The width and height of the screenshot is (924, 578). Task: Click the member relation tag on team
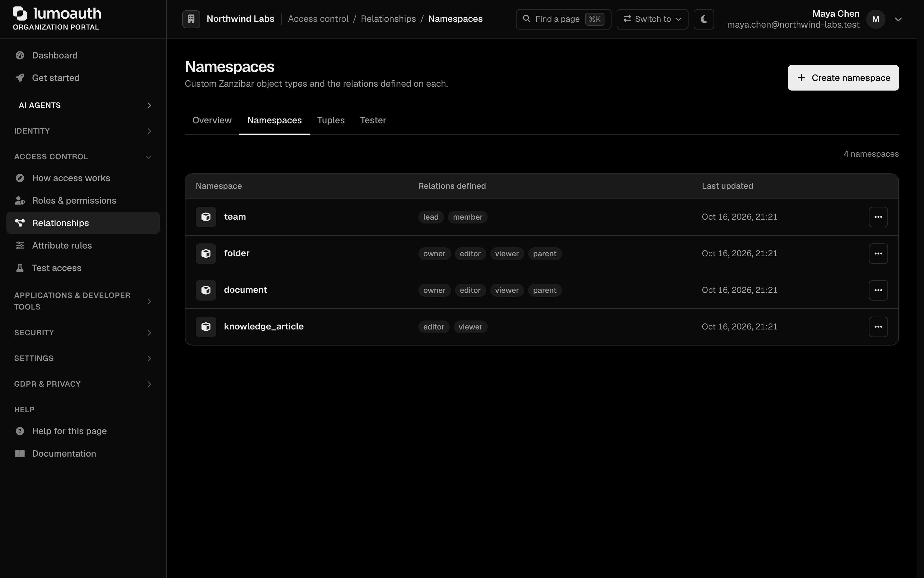click(x=467, y=217)
